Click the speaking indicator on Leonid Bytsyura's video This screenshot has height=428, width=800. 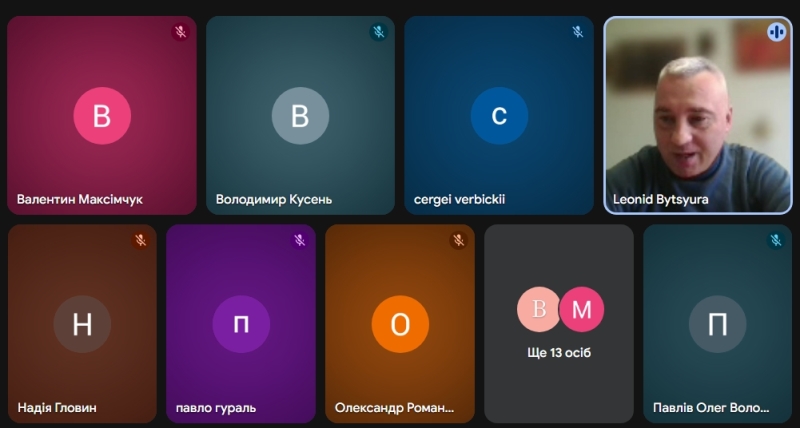777,32
